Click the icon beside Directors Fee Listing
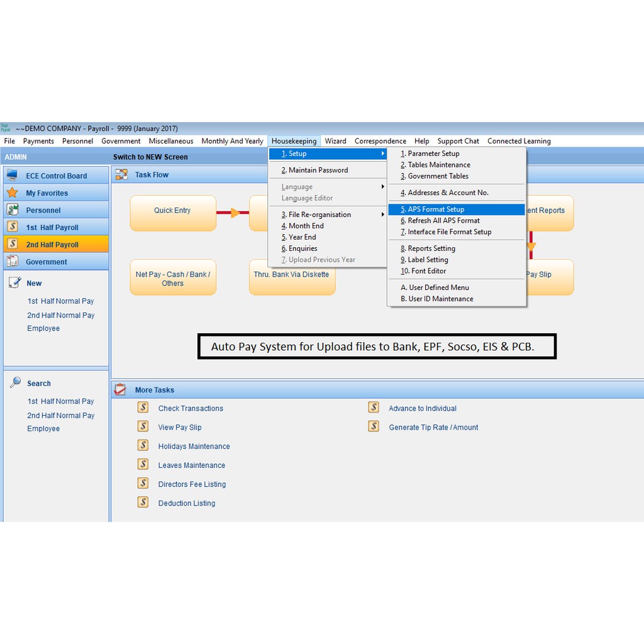This screenshot has height=644, width=644. [143, 483]
